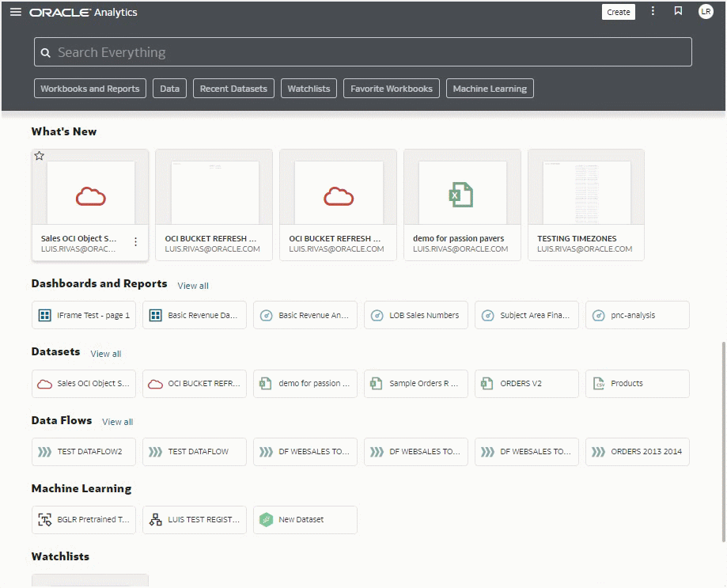The image size is (727, 588).
Task: Open options menu on Sales OCI Object card
Action: click(x=135, y=243)
